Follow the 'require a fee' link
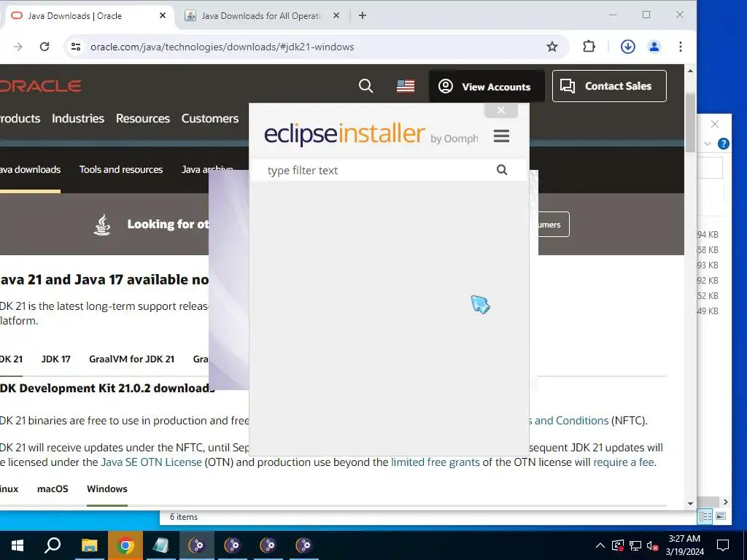Viewport: 747px width, 560px height. click(623, 462)
